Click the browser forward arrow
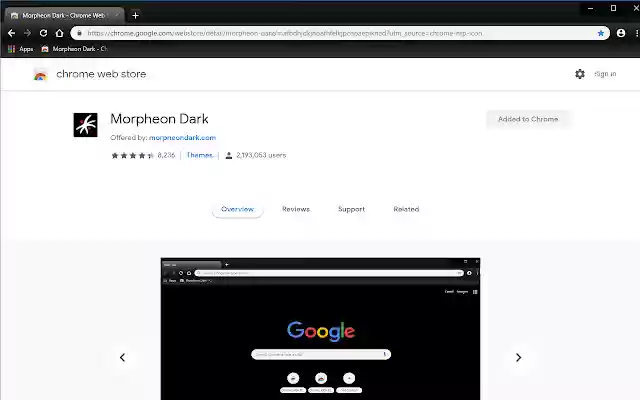 click(x=27, y=33)
